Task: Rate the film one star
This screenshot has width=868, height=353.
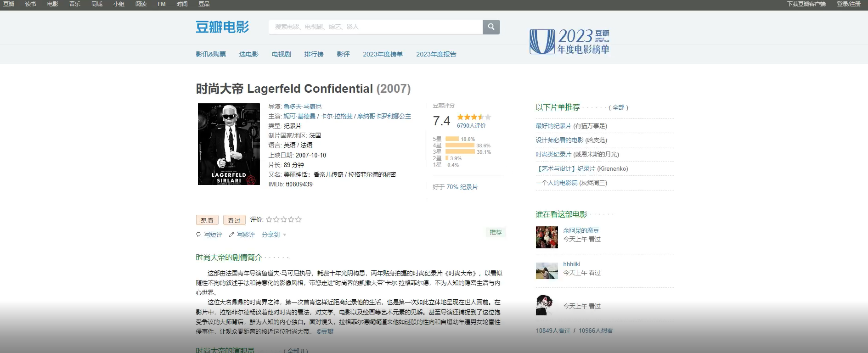Action: (269, 219)
